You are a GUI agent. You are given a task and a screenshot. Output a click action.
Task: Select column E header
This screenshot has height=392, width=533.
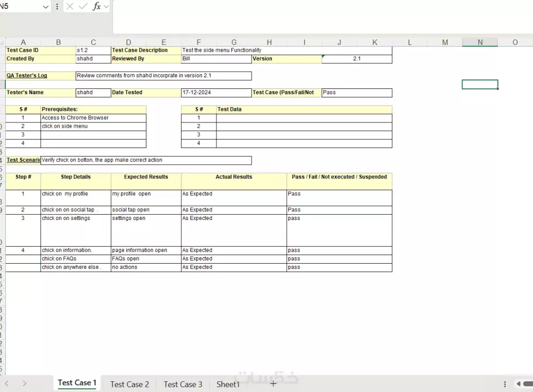click(x=164, y=42)
